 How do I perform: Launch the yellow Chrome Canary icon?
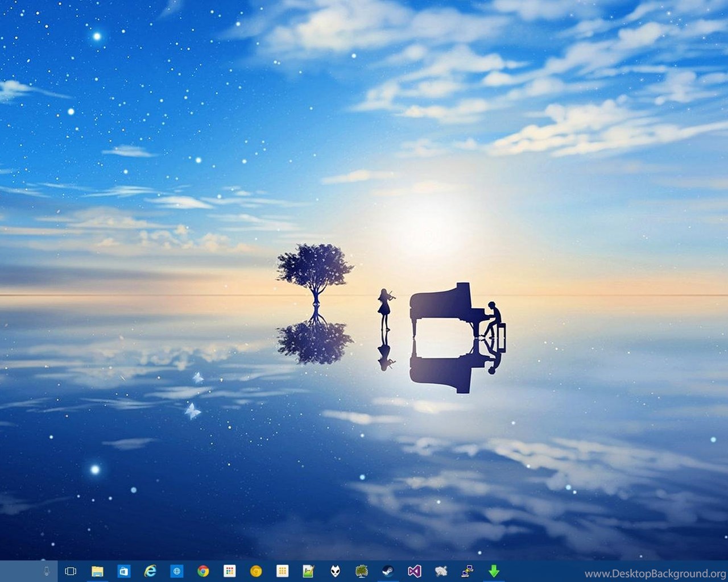pos(256,571)
